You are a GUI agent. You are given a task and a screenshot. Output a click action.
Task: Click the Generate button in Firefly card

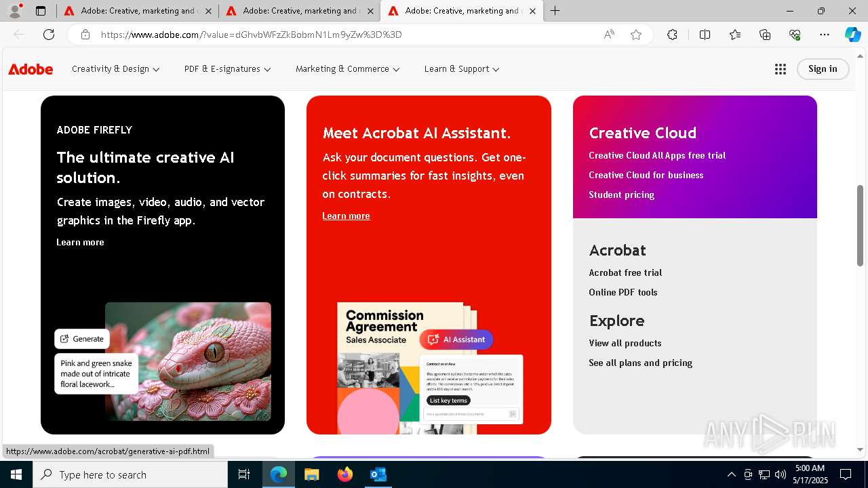click(x=82, y=339)
